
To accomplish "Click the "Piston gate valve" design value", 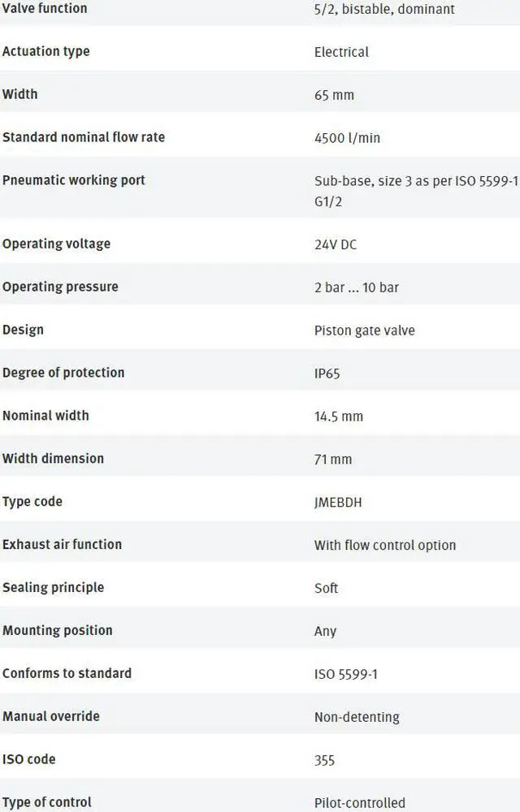I will coord(364,330).
